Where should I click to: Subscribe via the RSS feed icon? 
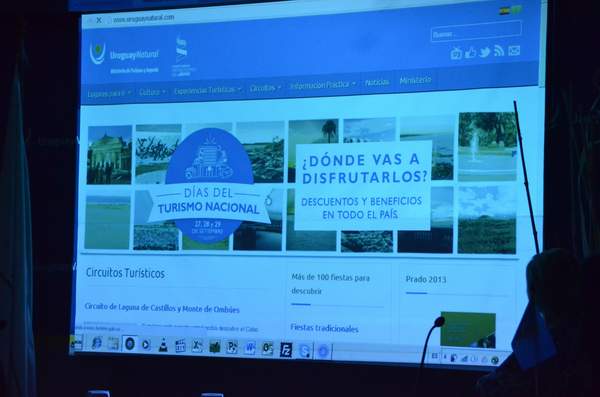(x=499, y=51)
